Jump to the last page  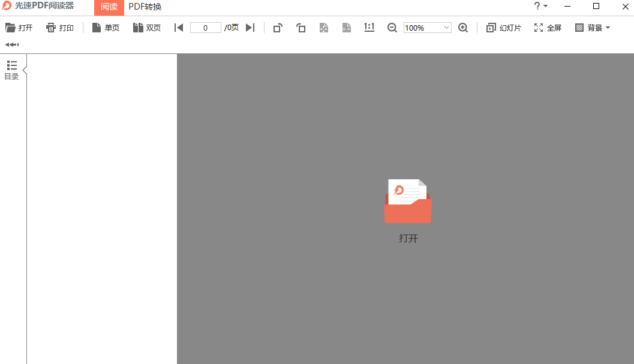click(250, 28)
